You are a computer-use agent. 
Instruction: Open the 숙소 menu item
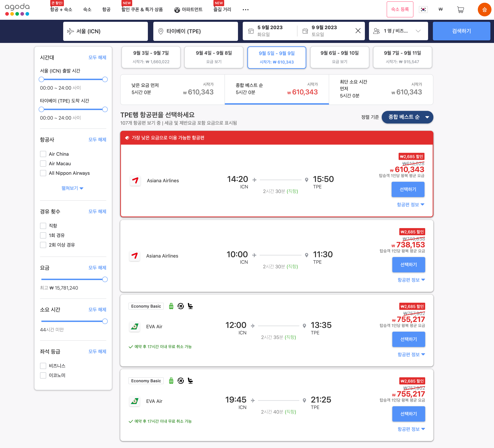87,9
